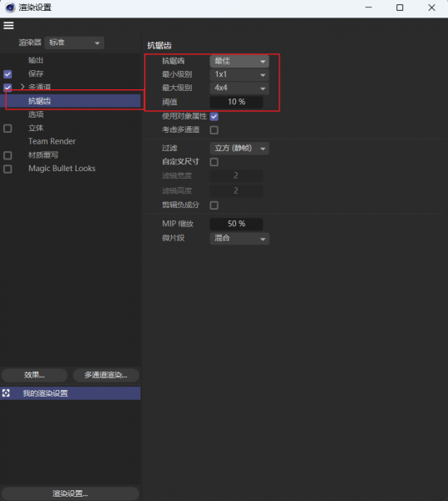448x501 pixels.
Task: Open the 最大级别 4x4 dropdown
Action: click(x=239, y=88)
